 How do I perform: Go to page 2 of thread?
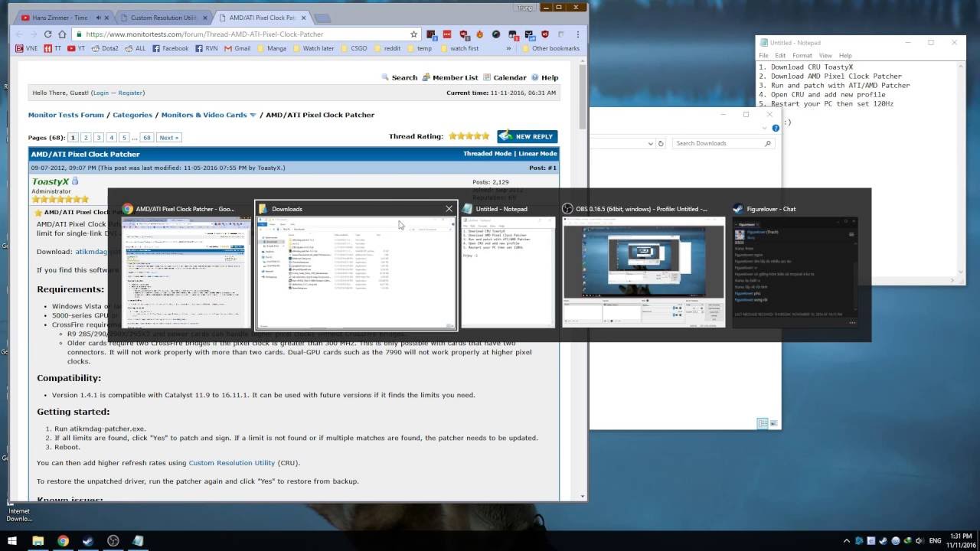pyautogui.click(x=86, y=138)
